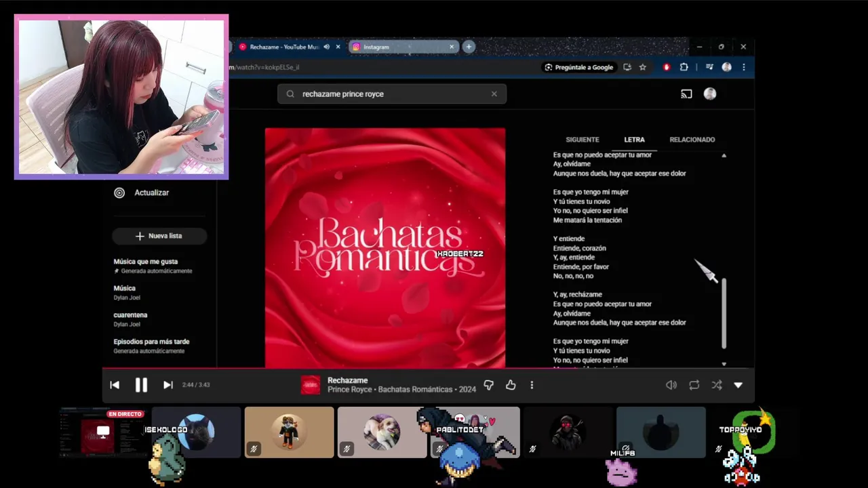Dislike the song with thumbs down
The image size is (868, 488).
(x=488, y=385)
